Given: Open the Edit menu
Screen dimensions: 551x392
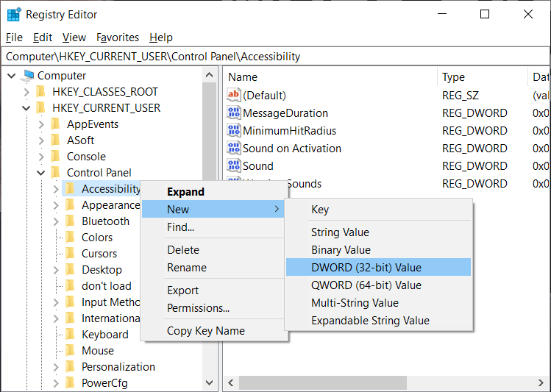Looking at the screenshot, I should tap(43, 38).
